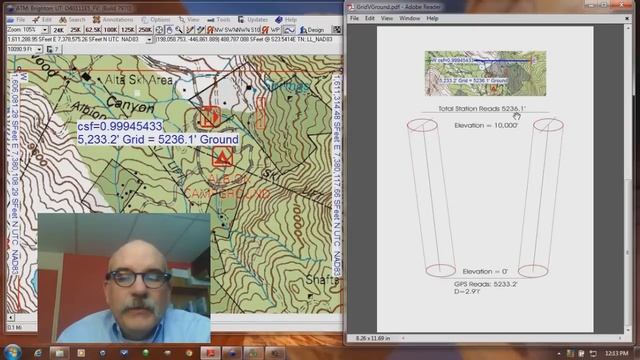Switch to 62.5K map scale
The width and height of the screenshot is (640, 360).
tap(93, 30)
